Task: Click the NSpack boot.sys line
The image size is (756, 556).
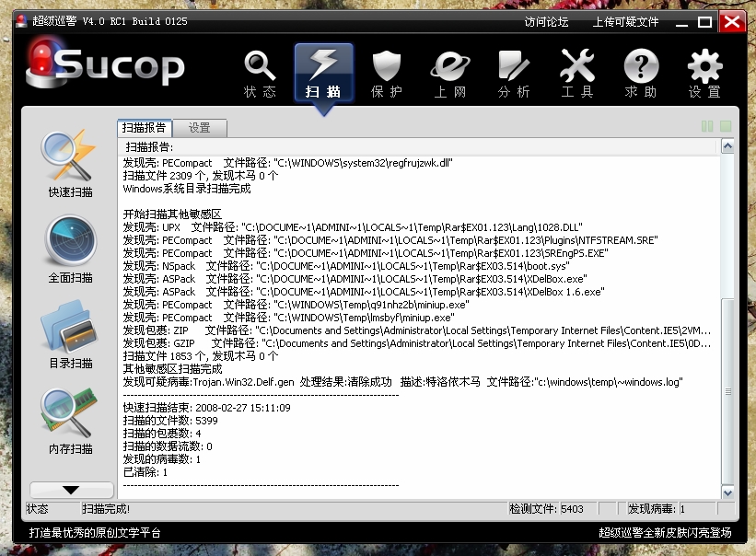Action: [346, 266]
